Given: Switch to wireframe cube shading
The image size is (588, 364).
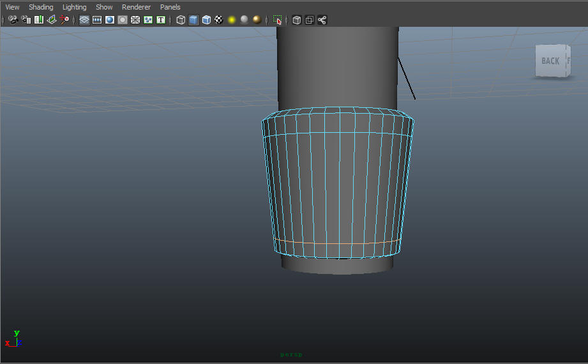Looking at the screenshot, I should coord(181,20).
